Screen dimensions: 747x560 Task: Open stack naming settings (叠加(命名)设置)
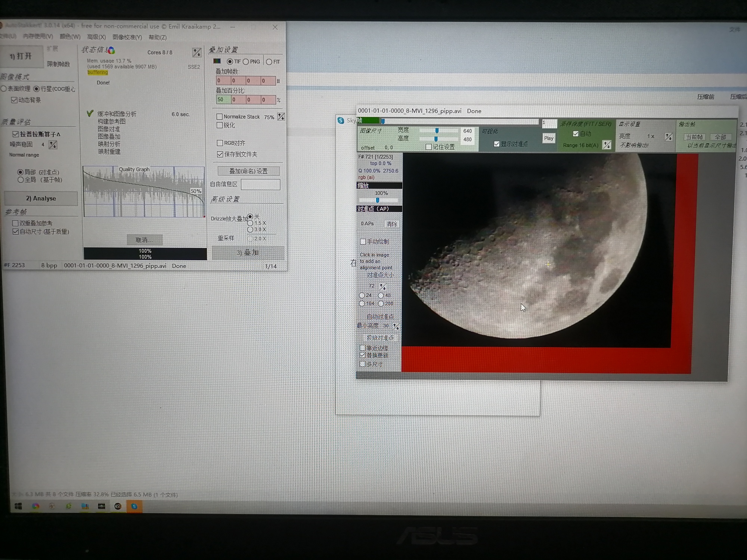tap(248, 171)
